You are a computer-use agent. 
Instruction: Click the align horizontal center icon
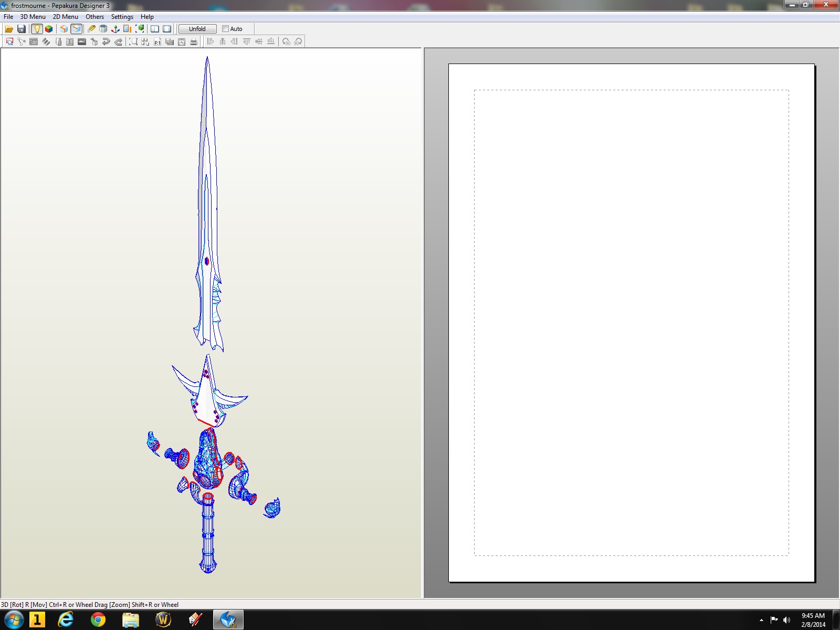223,41
